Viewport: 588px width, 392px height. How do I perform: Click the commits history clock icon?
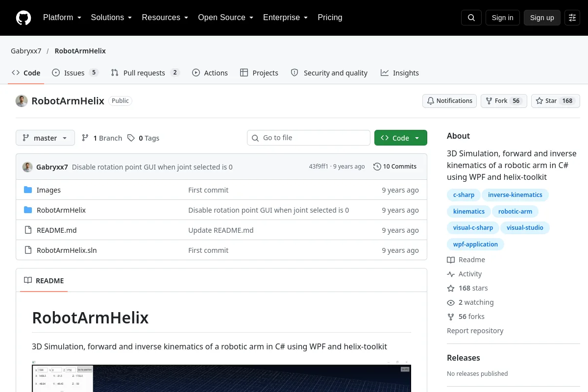pos(377,167)
